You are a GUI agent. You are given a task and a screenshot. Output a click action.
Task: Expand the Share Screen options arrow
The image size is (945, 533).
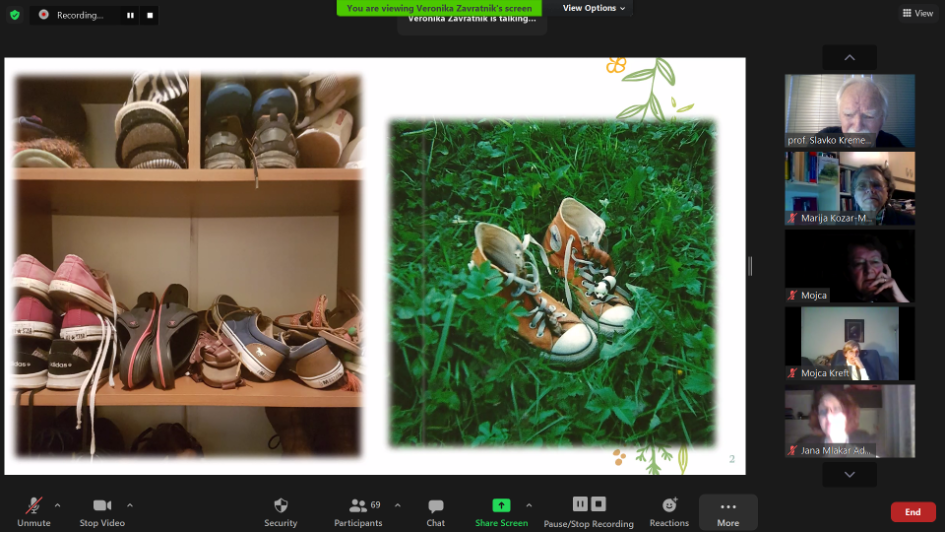(x=529, y=505)
